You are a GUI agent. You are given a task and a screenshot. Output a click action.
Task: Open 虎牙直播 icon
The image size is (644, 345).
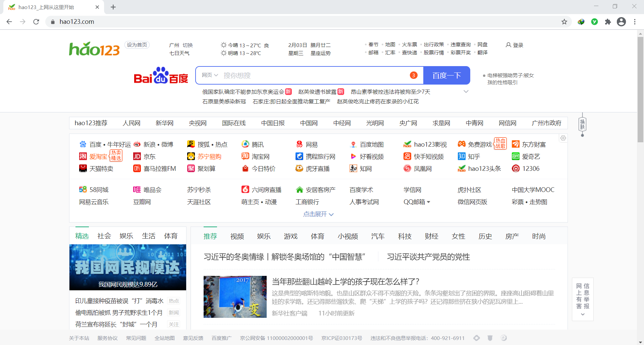click(299, 168)
